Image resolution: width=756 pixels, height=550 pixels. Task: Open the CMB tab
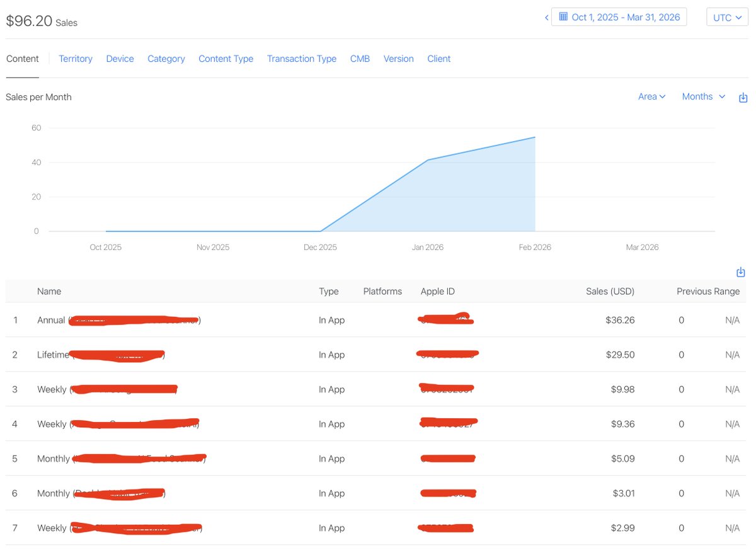click(360, 59)
